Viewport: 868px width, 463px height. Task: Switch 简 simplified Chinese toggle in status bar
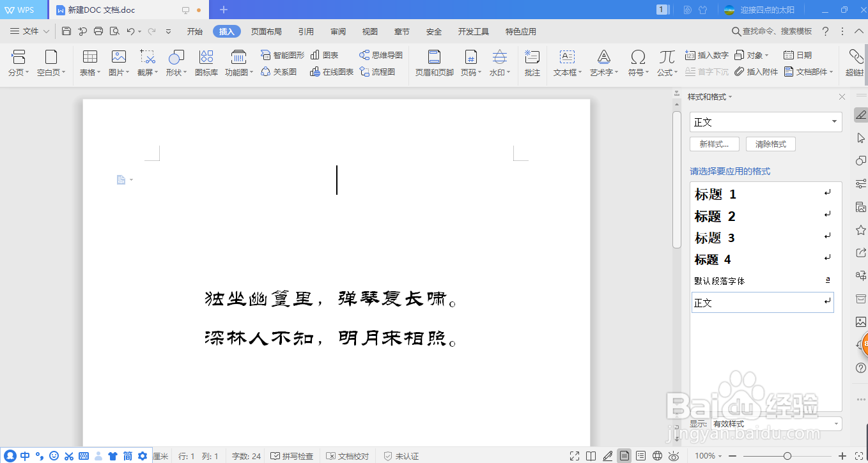tap(126, 456)
